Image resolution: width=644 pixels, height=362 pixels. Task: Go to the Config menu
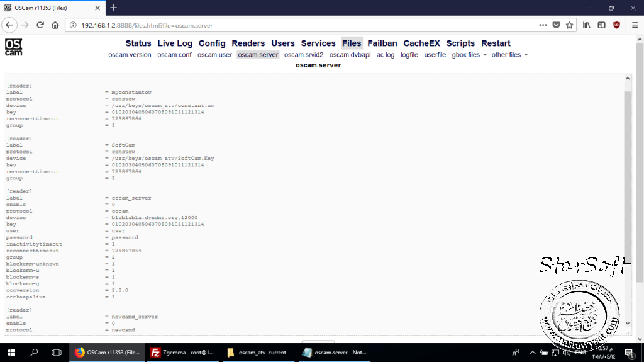click(212, 43)
